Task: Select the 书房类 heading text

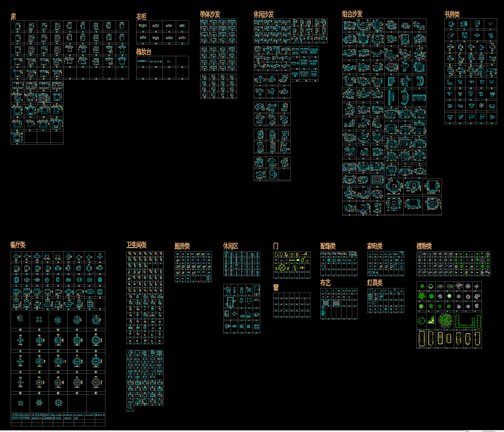Action: [x=452, y=14]
